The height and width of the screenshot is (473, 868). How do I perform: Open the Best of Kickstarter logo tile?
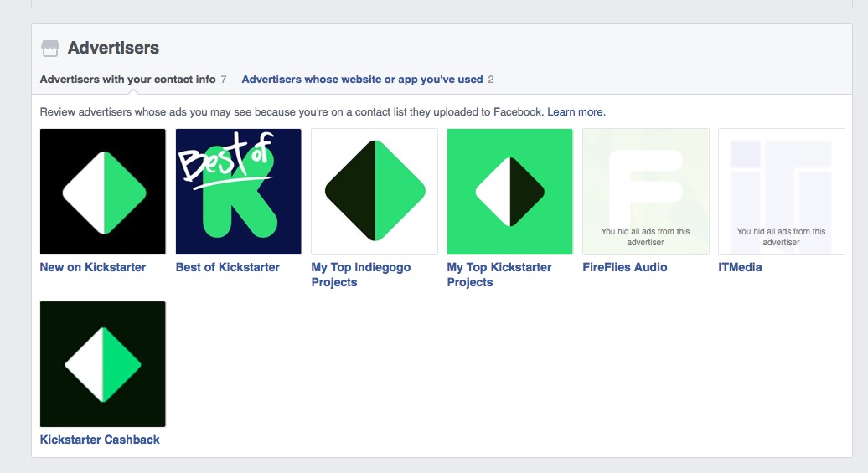pos(238,192)
